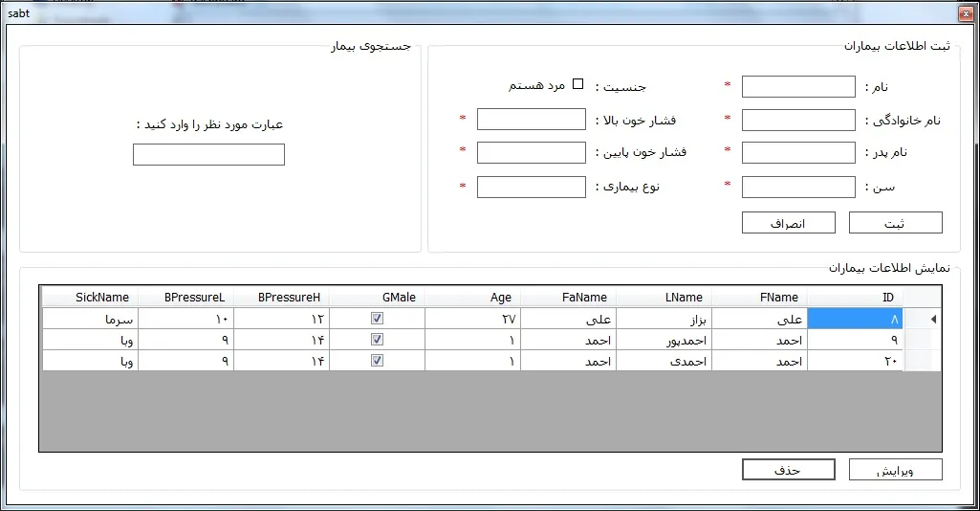Image resolution: width=980 pixels, height=511 pixels.
Task: Click the patient search text box
Action: coord(208,155)
